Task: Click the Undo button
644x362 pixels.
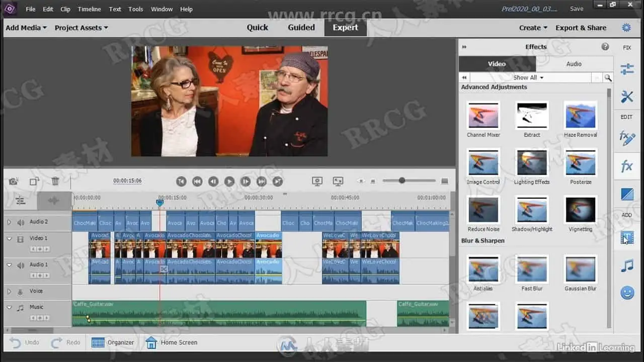Action: (25, 342)
